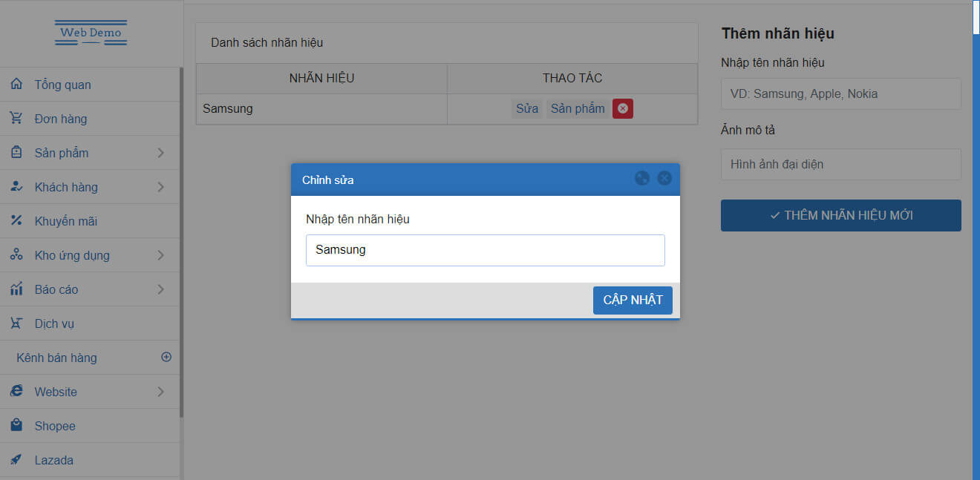This screenshot has height=480, width=980.
Task: Click the Shopee bag icon
Action: 16,426
